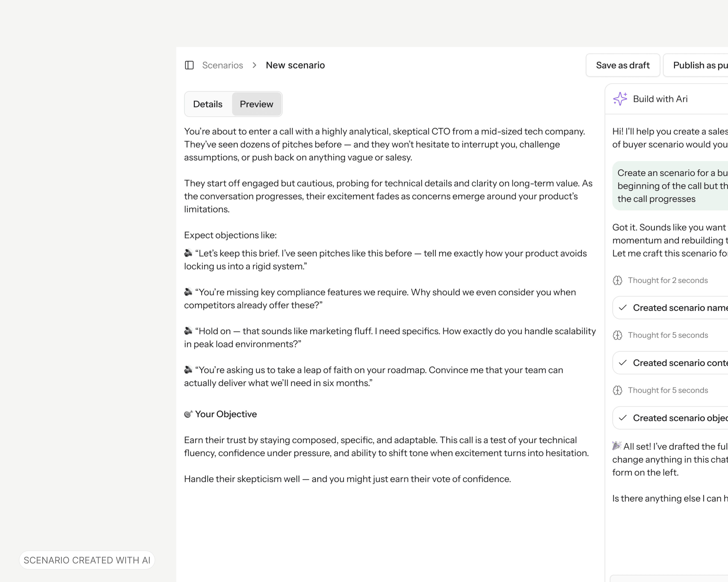The width and height of the screenshot is (728, 582).
Task: Click checkmark icon on Created scenario objective
Action: coord(623,418)
